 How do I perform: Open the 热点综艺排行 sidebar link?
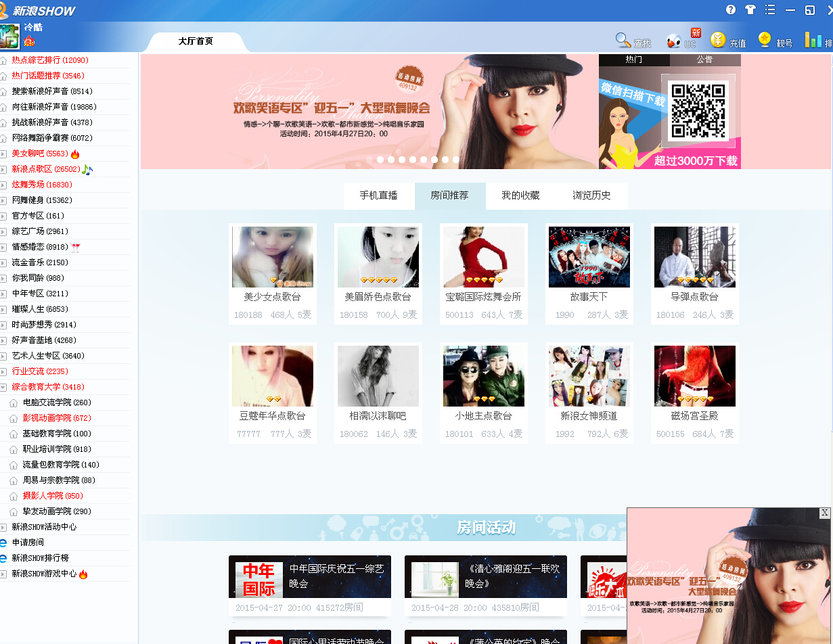(49, 60)
